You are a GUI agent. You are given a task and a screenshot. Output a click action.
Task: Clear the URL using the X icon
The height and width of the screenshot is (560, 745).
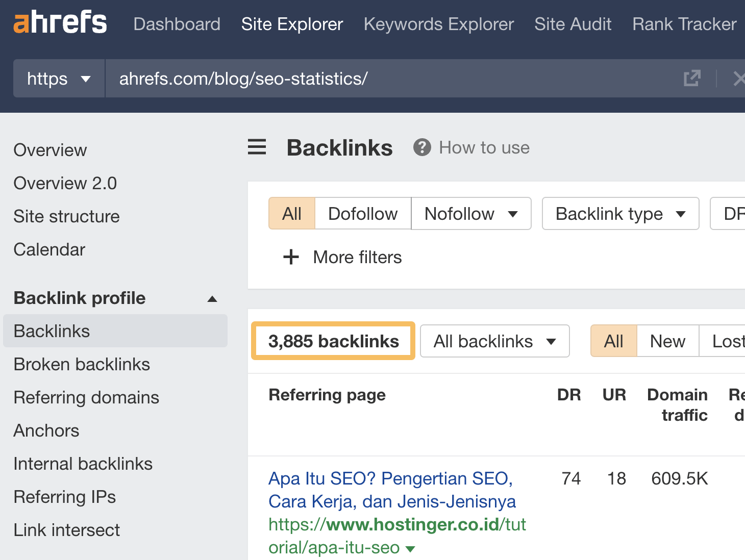coord(739,78)
